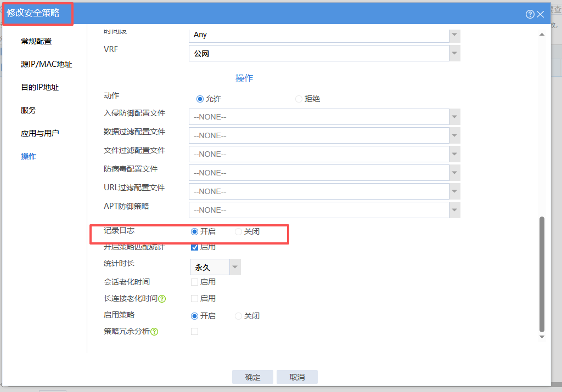Select 允许 action radio button

(200, 99)
